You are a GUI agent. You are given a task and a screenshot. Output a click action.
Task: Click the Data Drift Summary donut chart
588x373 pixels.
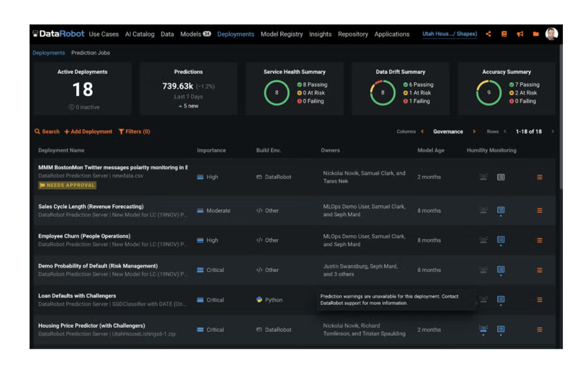[x=383, y=93]
